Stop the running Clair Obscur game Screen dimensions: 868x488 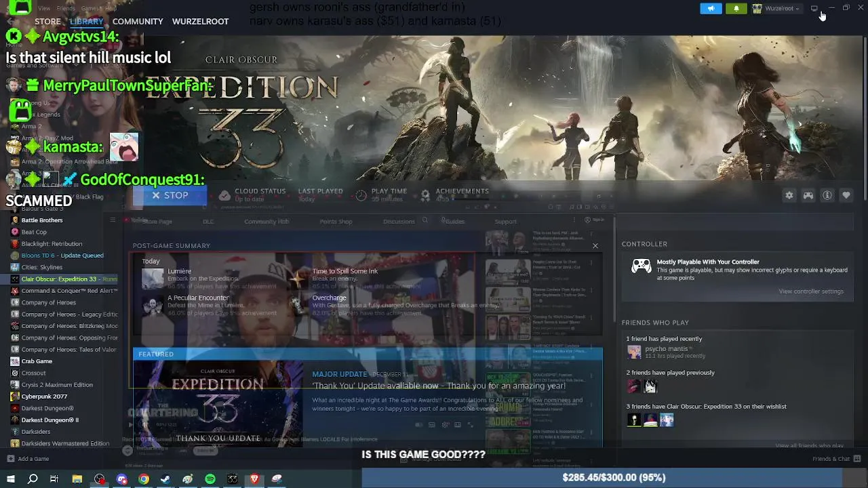170,195
